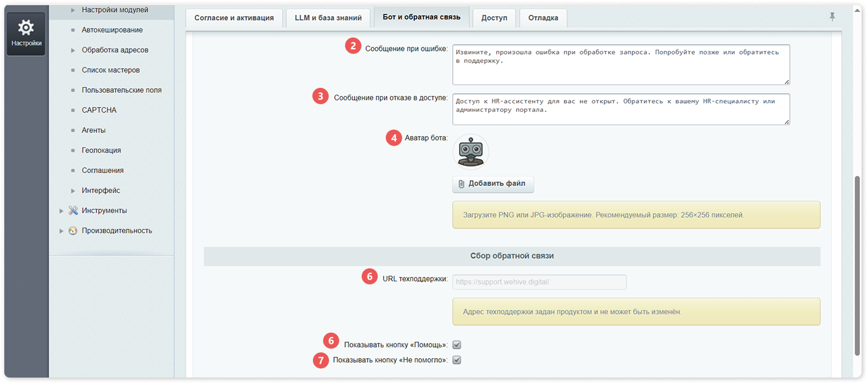The width and height of the screenshot is (868, 384).
Task: Open the Отладка tab
Action: [x=543, y=18]
